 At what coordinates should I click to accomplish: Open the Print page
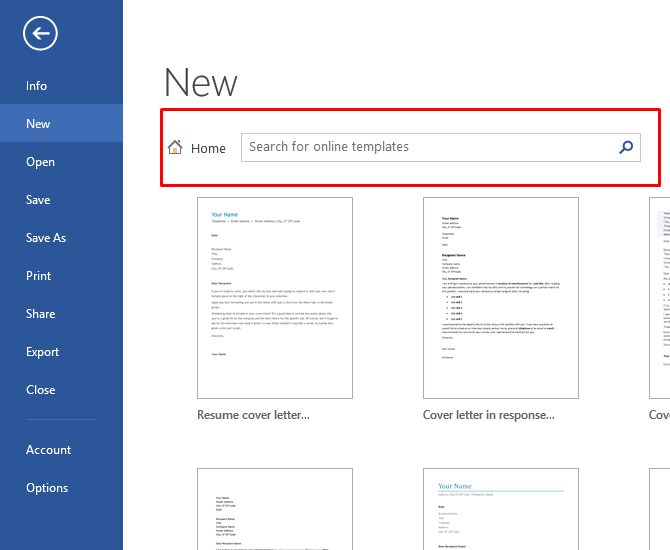[x=38, y=276]
